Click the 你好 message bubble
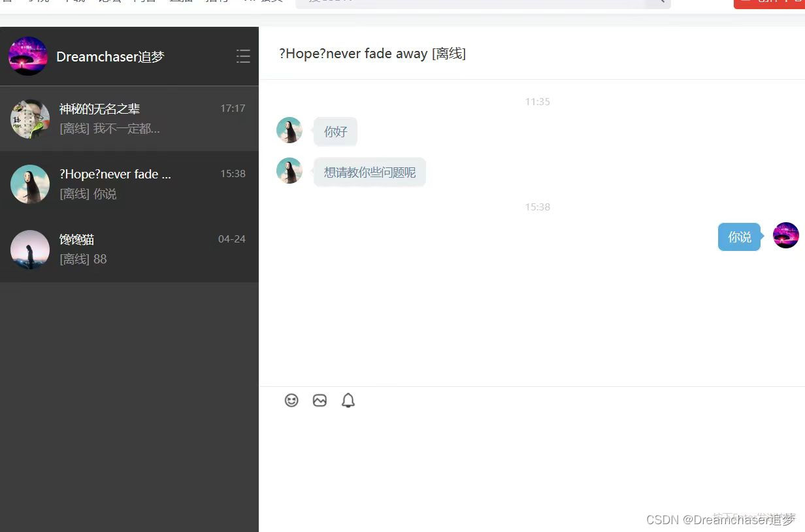 335,131
